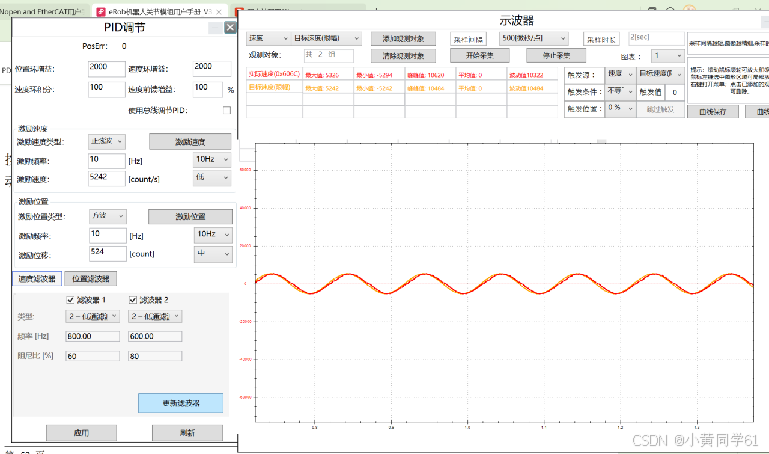The height and width of the screenshot is (454, 769).
Task: Select the 速度滤波器 tab
Action: pos(37,279)
